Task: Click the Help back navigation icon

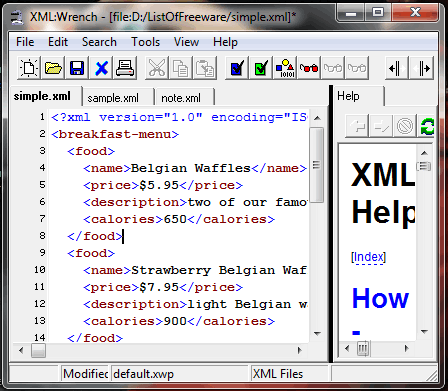Action: tap(357, 126)
